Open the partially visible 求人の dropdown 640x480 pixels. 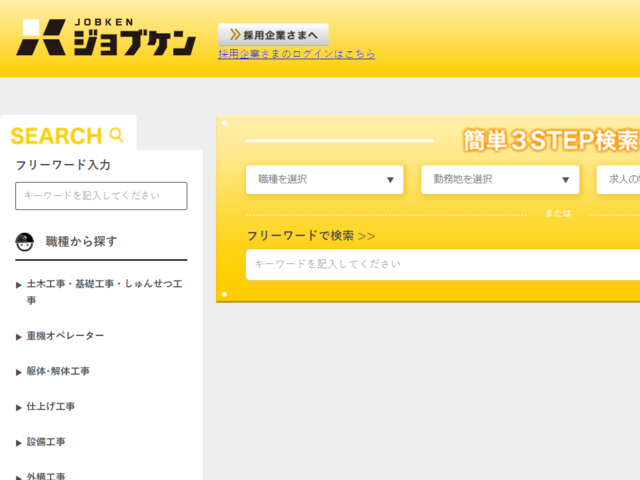(x=618, y=180)
